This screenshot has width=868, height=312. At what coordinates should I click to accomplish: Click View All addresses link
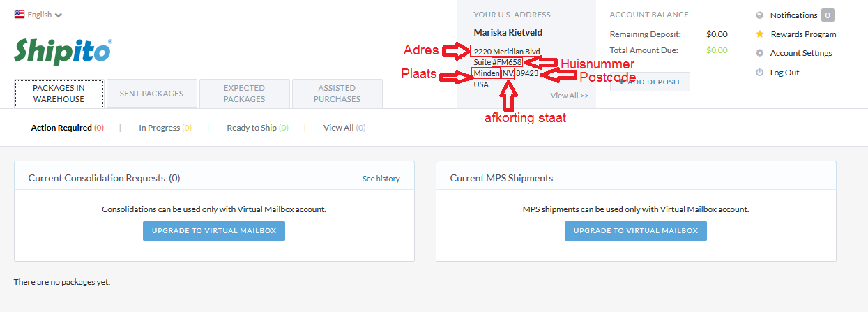(570, 96)
